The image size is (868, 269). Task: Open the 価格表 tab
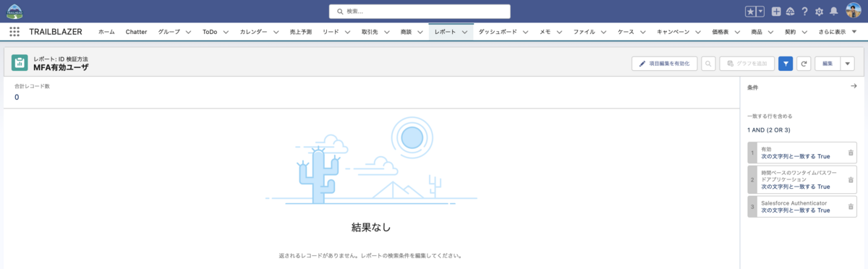[x=720, y=32]
